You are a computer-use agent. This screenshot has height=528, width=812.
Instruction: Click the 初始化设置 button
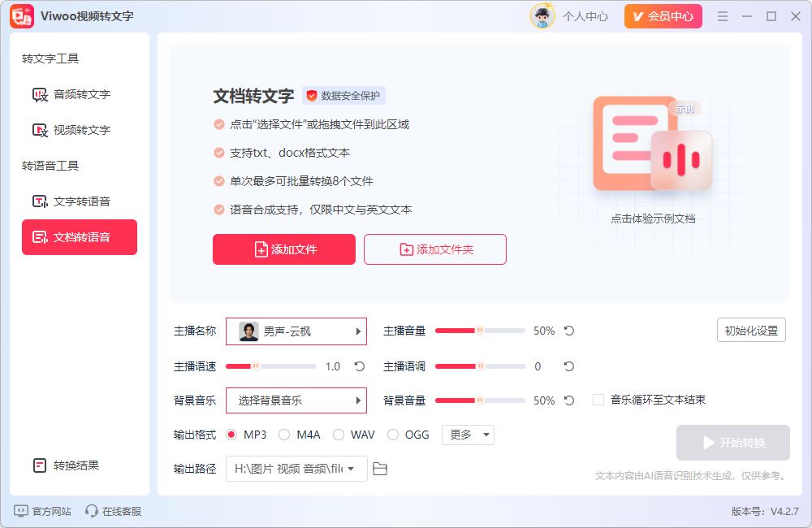(751, 330)
